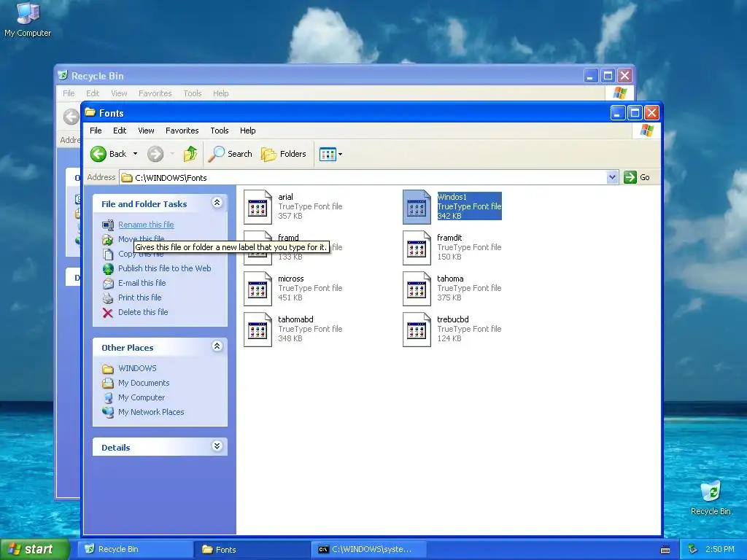Select the micross font file icon
Image resolution: width=747 pixels, height=560 pixels.
click(x=258, y=289)
